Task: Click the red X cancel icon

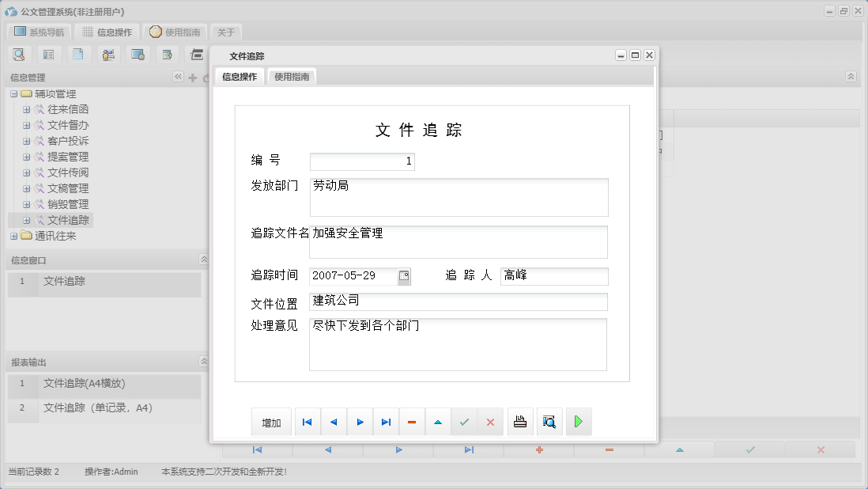Action: [490, 422]
